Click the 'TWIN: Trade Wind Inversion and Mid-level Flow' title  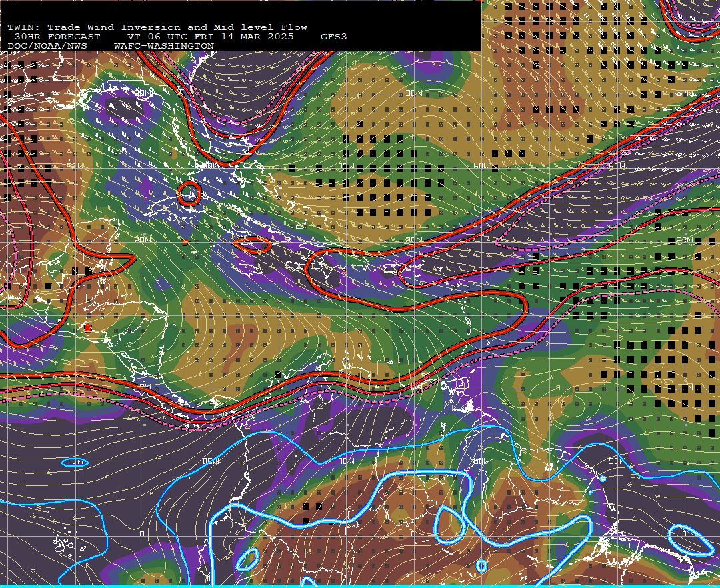(157, 27)
